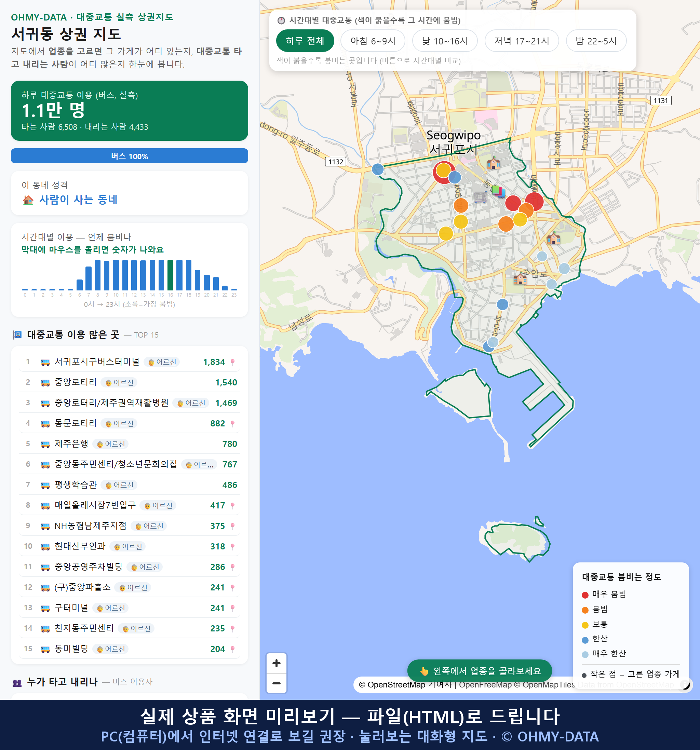Click the 버스 100% share bar

coord(130,156)
